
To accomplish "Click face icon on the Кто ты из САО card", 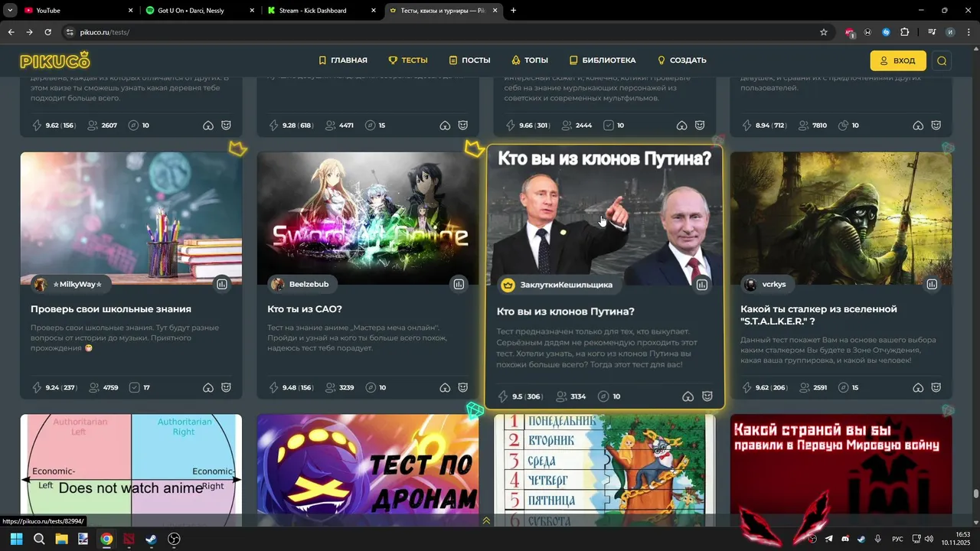I will pyautogui.click(x=463, y=388).
